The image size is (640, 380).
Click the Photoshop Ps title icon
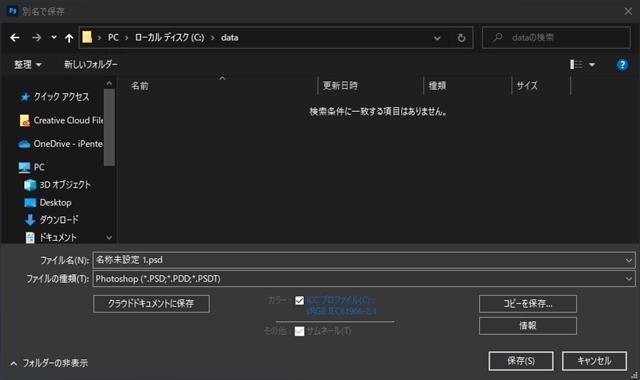12,11
